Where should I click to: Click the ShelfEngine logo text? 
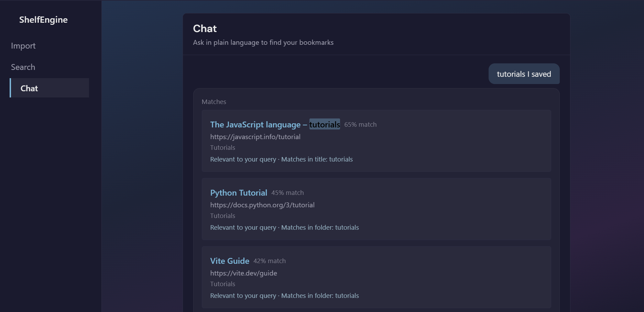43,20
